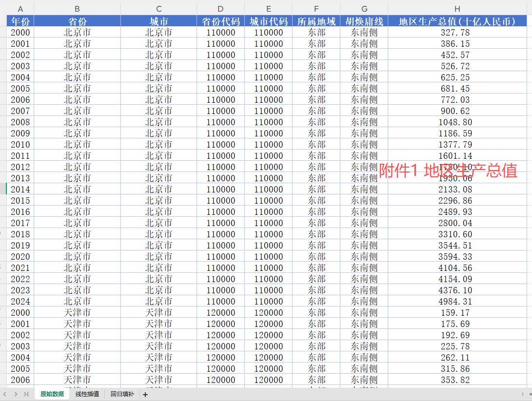Select the cell with value 386.15
Screen dimensions: 532x401
(x=457, y=43)
